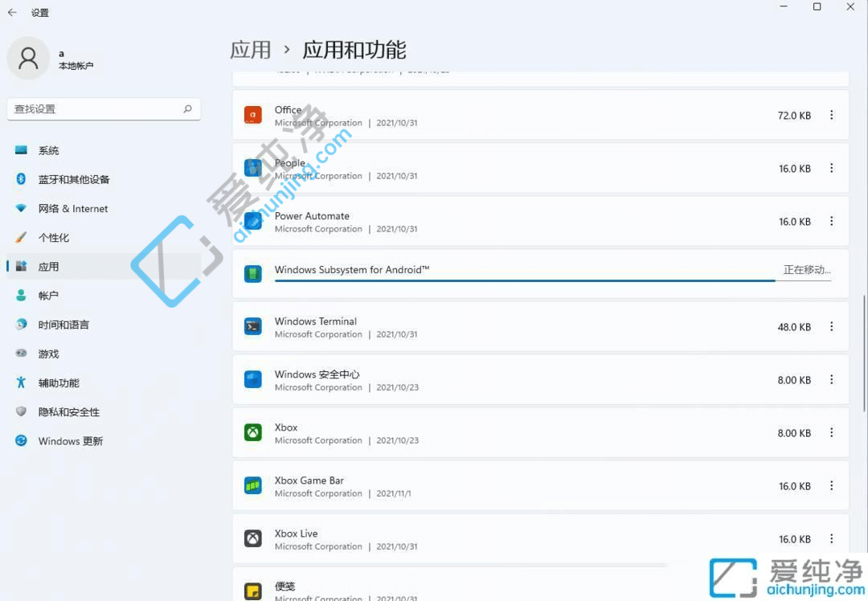Click the Xbox Game Bar app name
Viewport: 868px width, 601px height.
(309, 480)
